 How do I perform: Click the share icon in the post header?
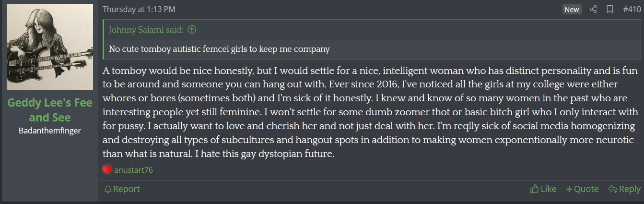tap(593, 9)
